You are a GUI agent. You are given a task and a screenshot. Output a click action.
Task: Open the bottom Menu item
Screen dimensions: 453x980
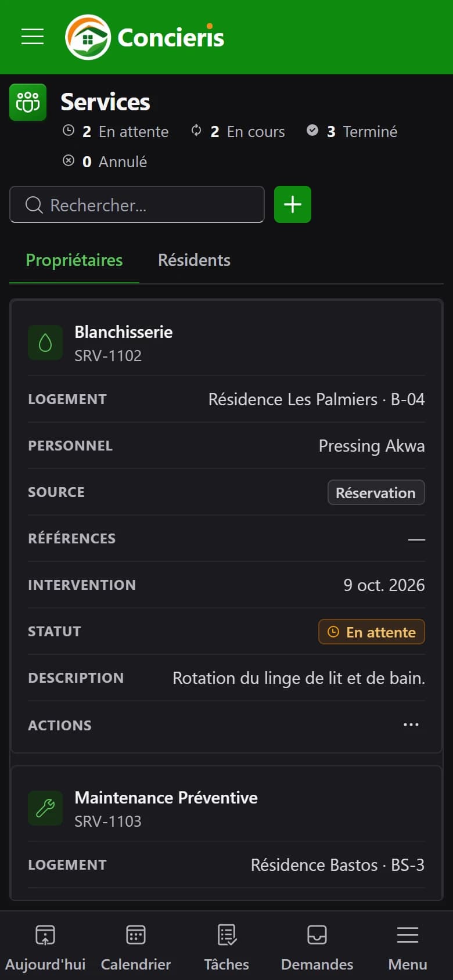(408, 946)
